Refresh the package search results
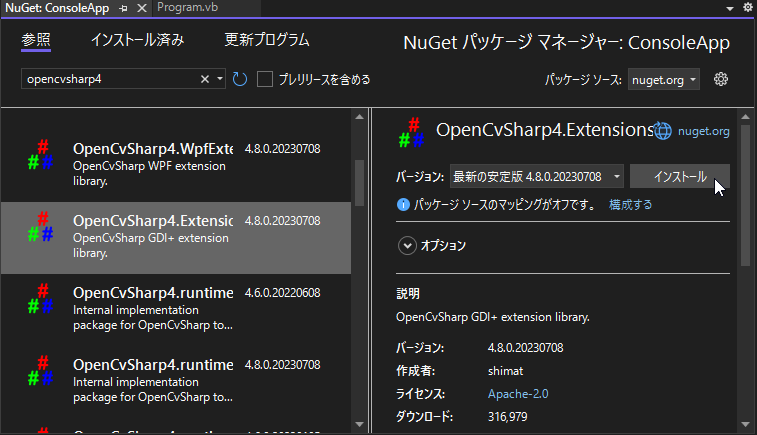Viewport: 757px width, 435px height. [x=240, y=79]
